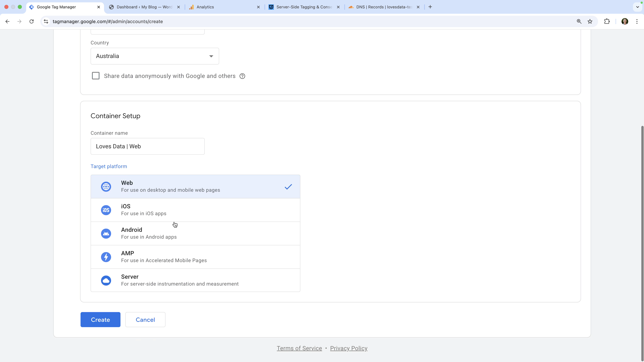Viewport: 644px width, 362px height.
Task: Pick the AMP lightning bolt icon
Action: pos(106,257)
